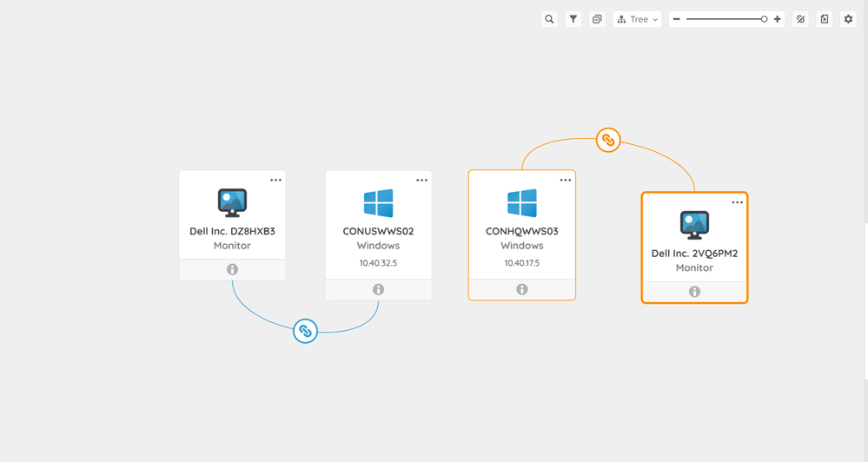Click the collapse all nodes icon
868x462 pixels.
pos(597,19)
